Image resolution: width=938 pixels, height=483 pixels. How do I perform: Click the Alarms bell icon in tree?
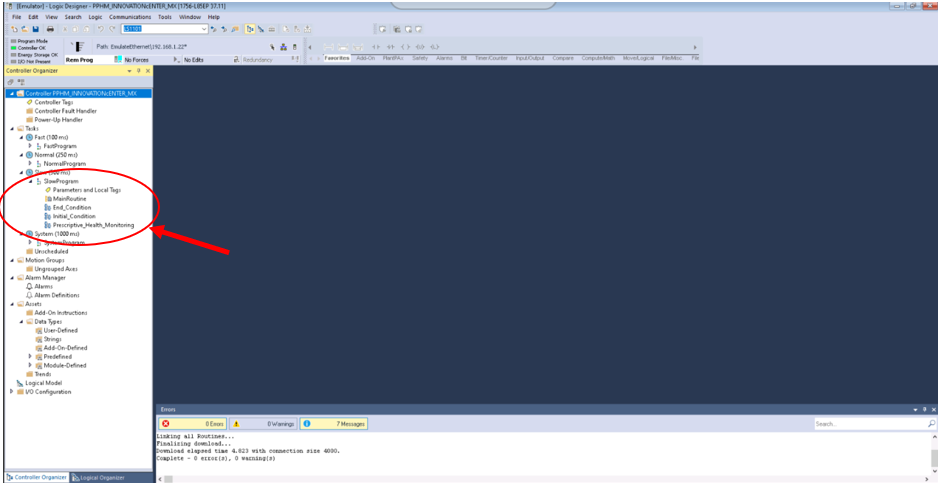tap(29, 286)
